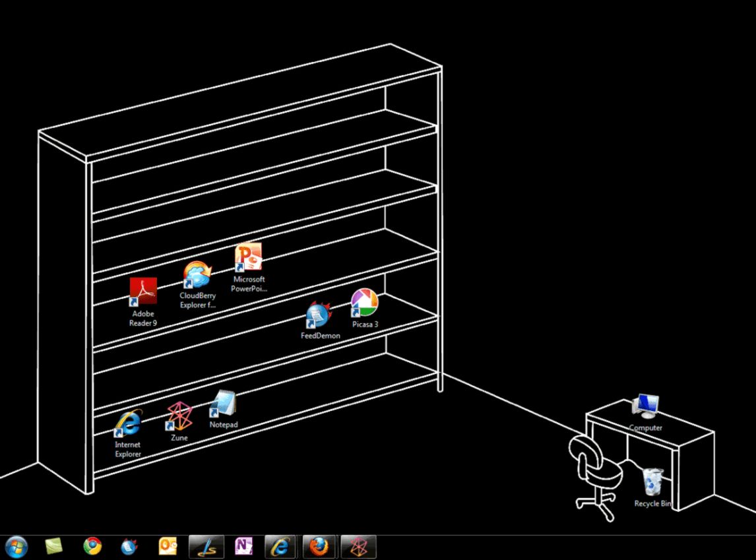Open Microsoft PowerPoint

pyautogui.click(x=249, y=257)
